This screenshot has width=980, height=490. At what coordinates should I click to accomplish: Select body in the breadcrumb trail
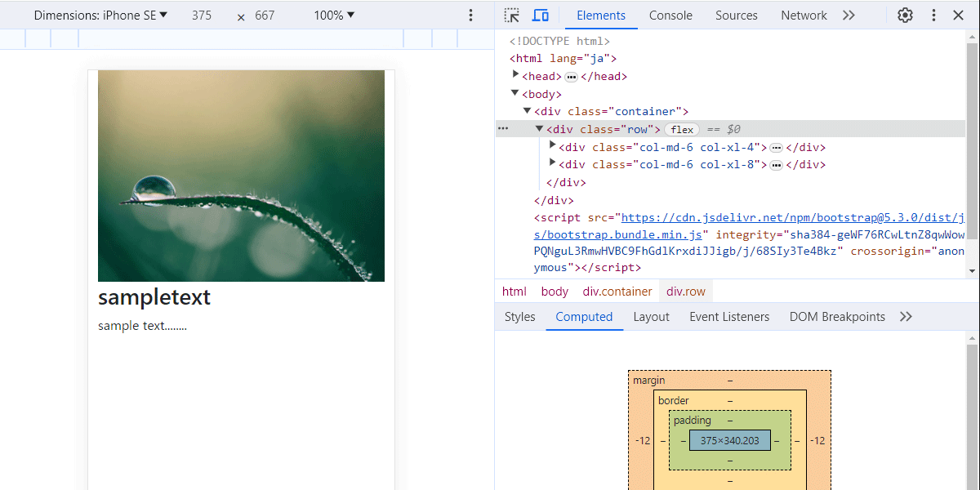(x=555, y=292)
